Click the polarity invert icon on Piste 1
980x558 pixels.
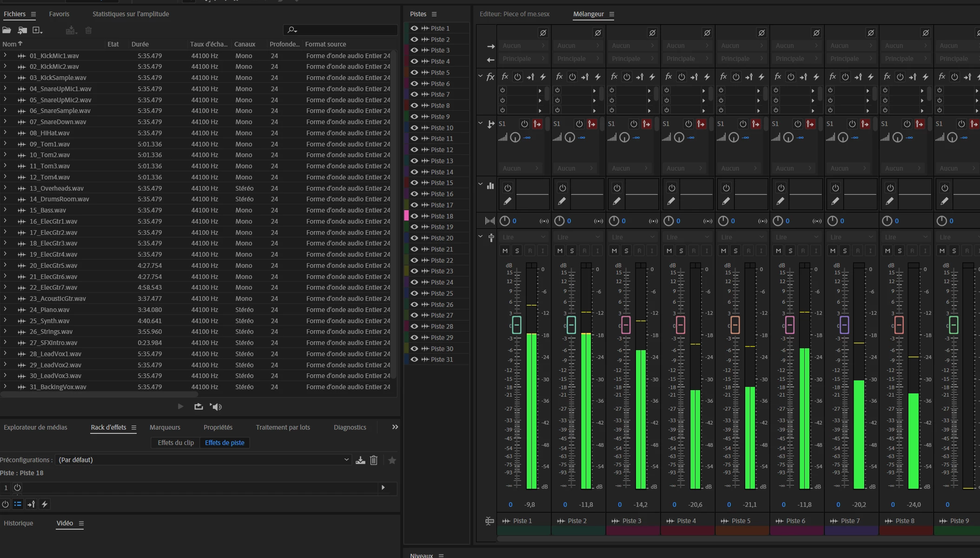click(543, 33)
